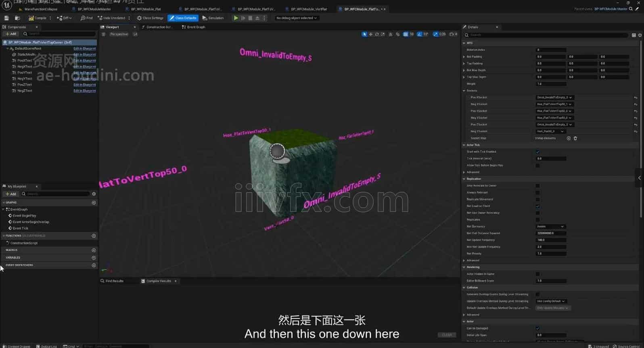Expand the Bot Padding property
This screenshot has height=348, width=644.
point(464,57)
